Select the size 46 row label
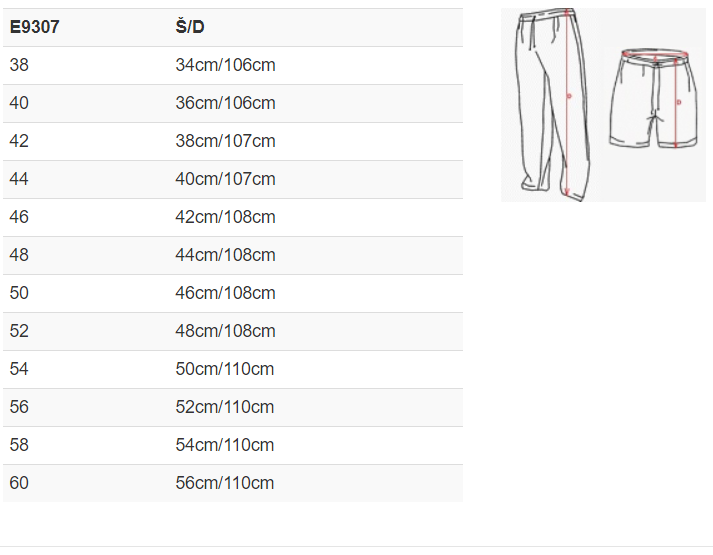The image size is (713, 555). tap(19, 217)
